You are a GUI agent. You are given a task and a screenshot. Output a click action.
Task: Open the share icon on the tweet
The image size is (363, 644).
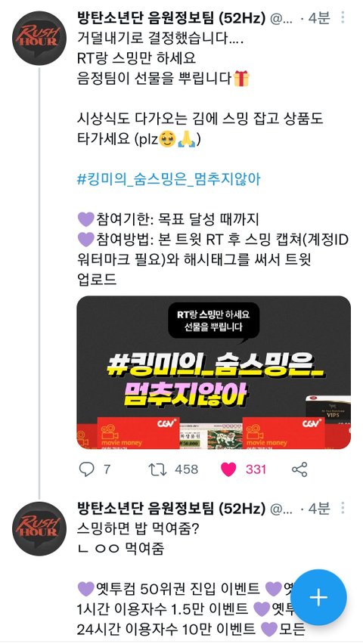[299, 469]
